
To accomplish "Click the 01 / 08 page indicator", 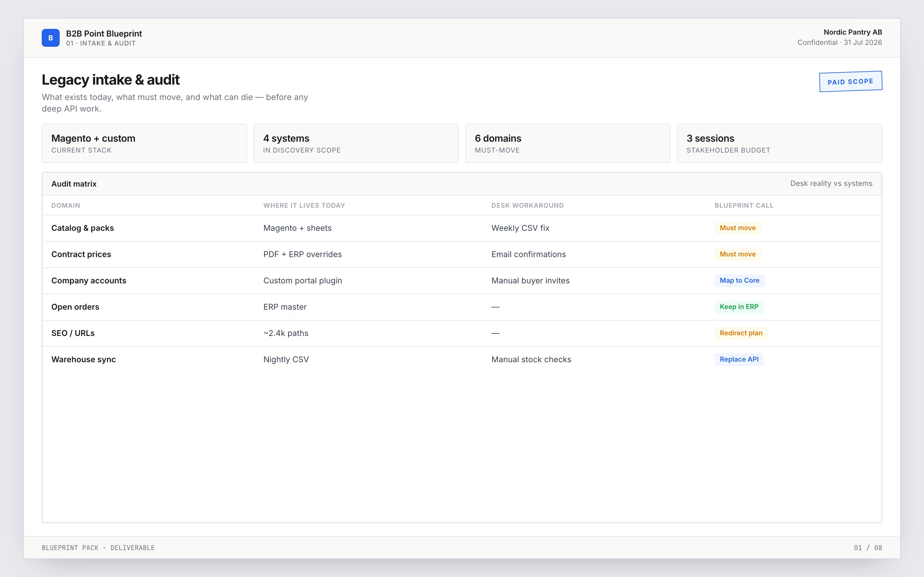I will [x=868, y=548].
